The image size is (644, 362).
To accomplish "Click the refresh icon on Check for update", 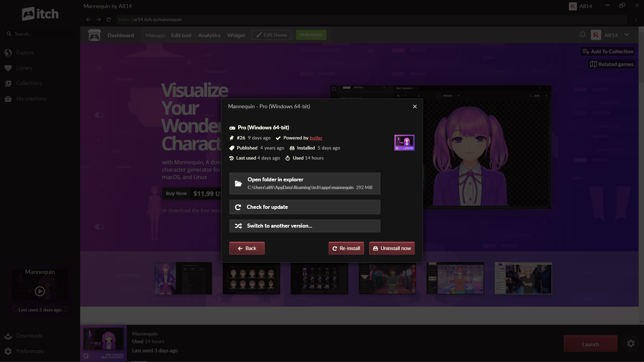I will pyautogui.click(x=238, y=207).
